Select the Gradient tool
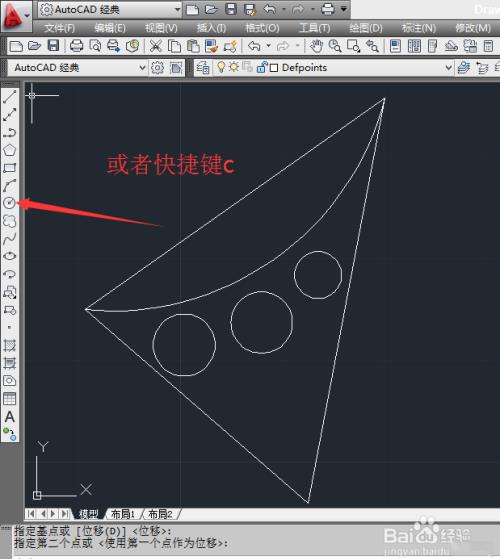500x559 pixels. [10, 363]
